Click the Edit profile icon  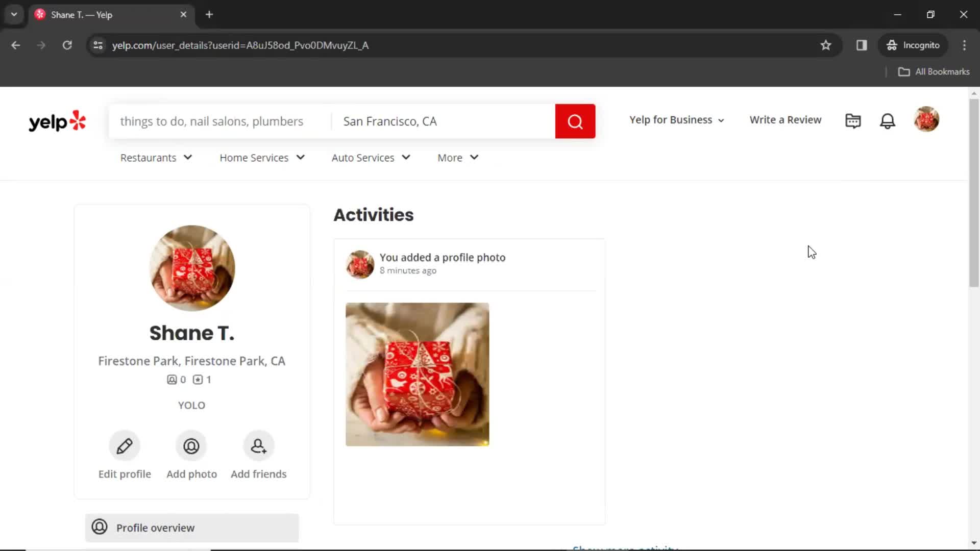point(125,445)
